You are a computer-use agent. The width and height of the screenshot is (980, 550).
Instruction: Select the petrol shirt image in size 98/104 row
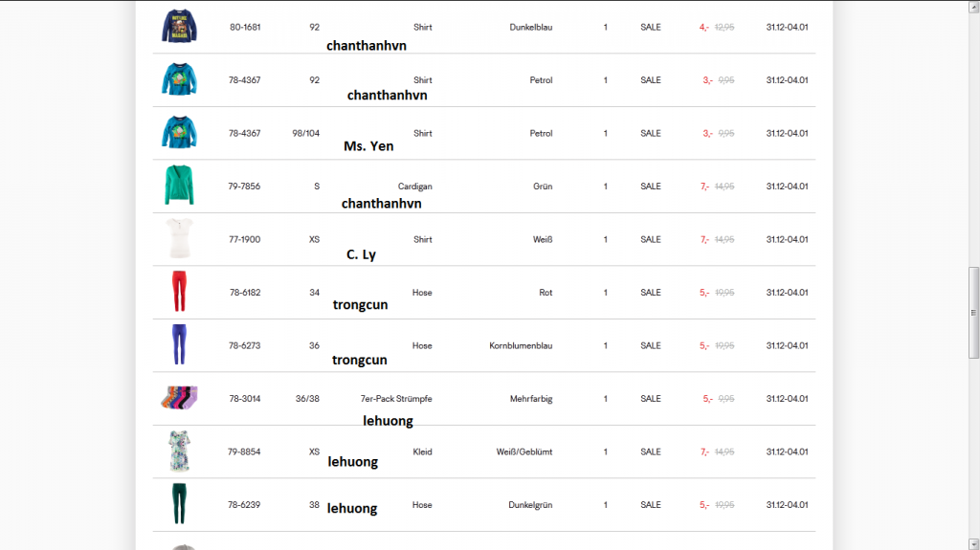pos(179,133)
